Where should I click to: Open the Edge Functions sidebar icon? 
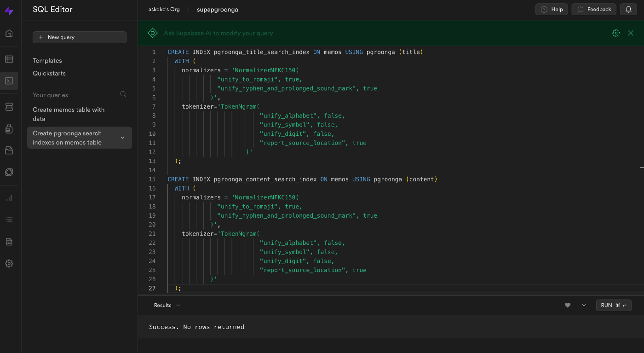[9, 172]
